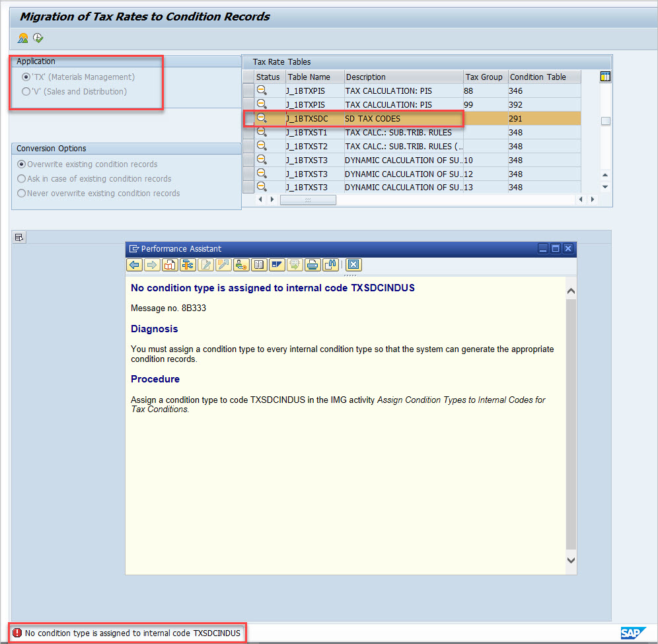Choose Never overwrite existing condition records
Viewport: 658px width, 644px height.
pyautogui.click(x=21, y=193)
